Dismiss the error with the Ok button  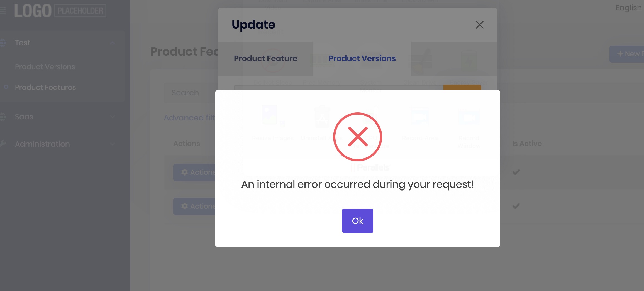point(357,221)
